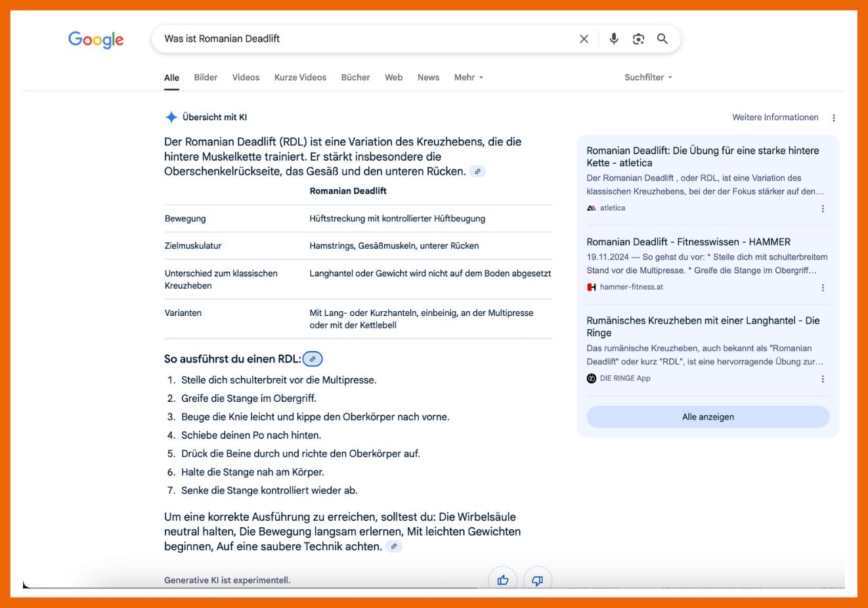This screenshot has width=868, height=608.
Task: Click the atletica site favicon
Action: (x=591, y=207)
